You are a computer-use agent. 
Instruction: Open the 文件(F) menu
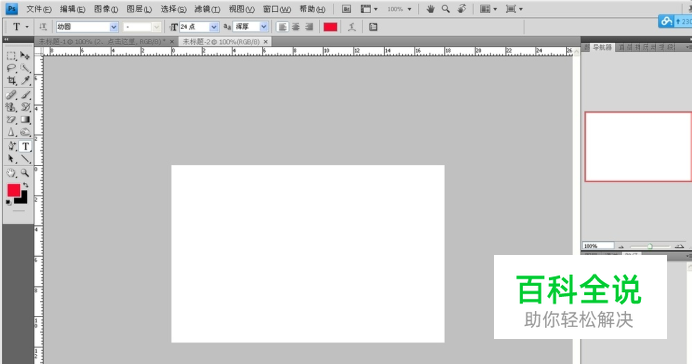[x=38, y=9]
